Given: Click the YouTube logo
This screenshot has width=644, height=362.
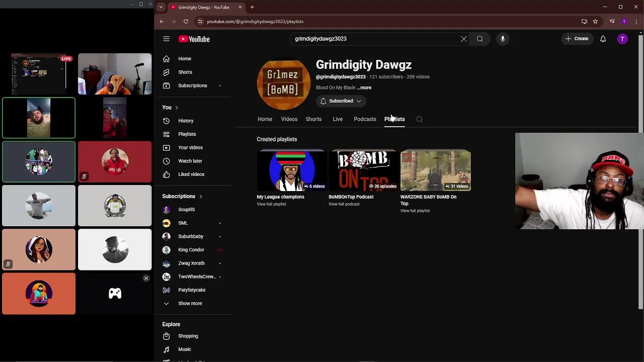Looking at the screenshot, I should pos(194,39).
